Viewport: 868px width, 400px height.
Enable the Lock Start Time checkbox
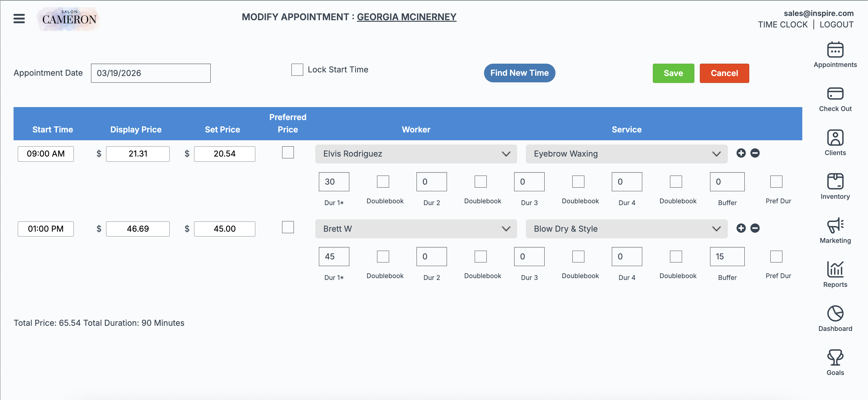tap(297, 70)
